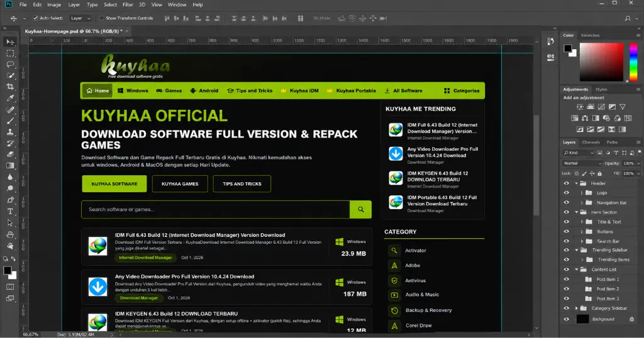
Task: Select the Eraser tool
Action: (10, 155)
